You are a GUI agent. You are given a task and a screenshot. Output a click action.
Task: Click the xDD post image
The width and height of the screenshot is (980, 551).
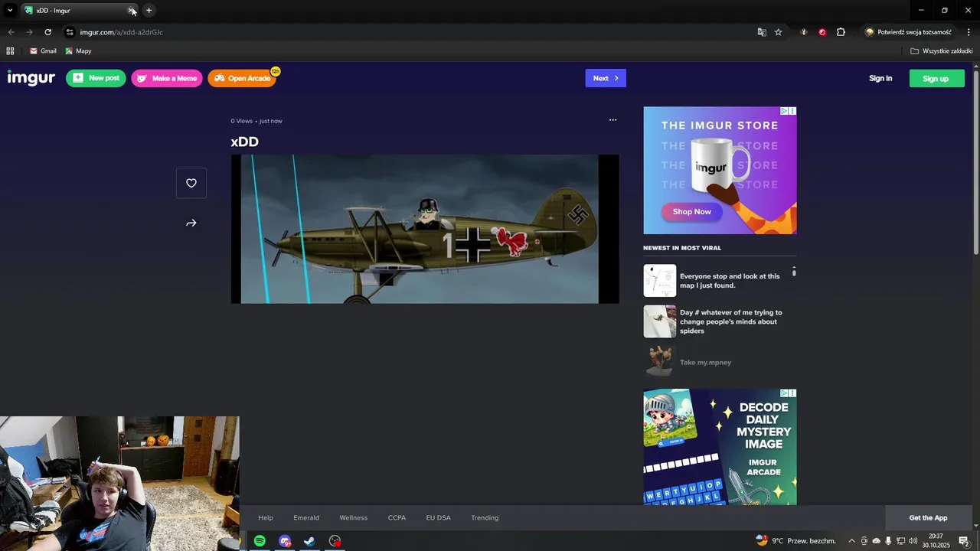click(425, 229)
